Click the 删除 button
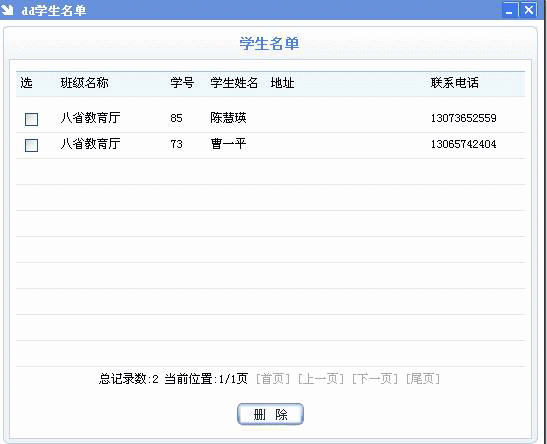 coord(270,414)
